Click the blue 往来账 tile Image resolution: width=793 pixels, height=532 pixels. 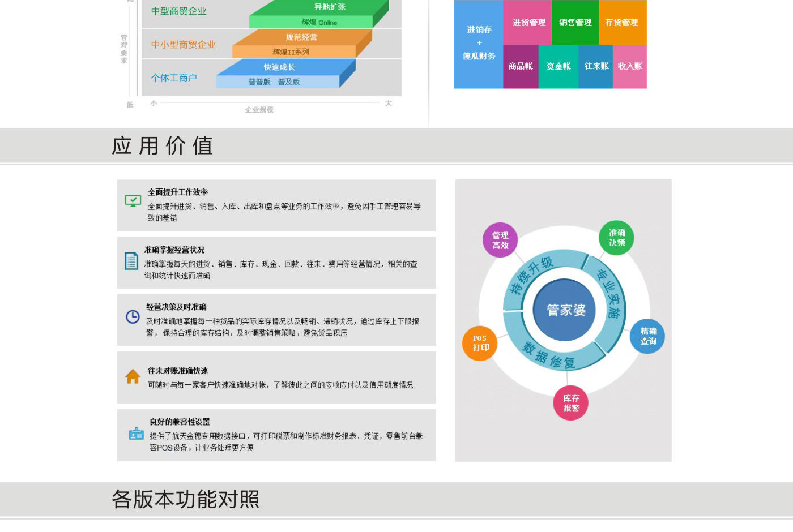tap(596, 66)
